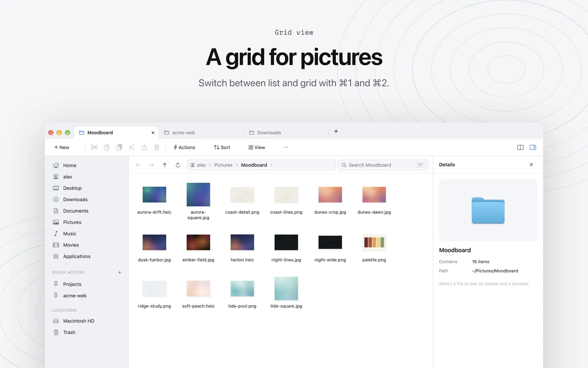This screenshot has width=588, height=368.
Task: Open the View menu
Action: (x=257, y=147)
